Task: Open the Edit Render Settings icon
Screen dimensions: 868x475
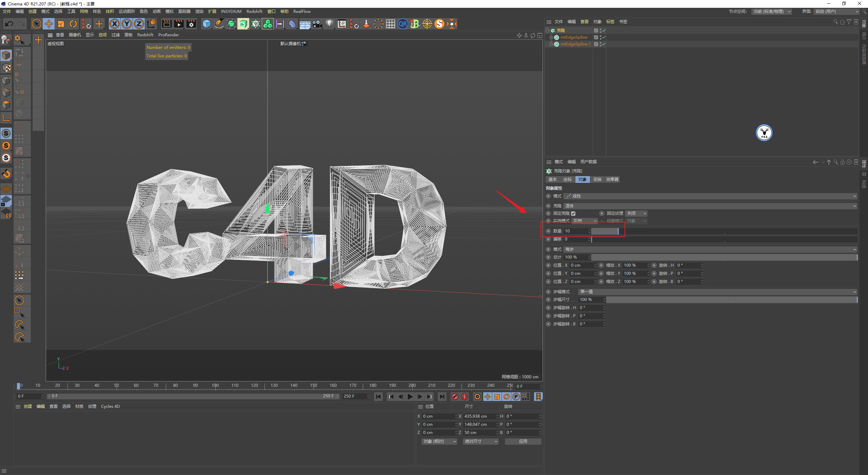Action: (x=191, y=24)
